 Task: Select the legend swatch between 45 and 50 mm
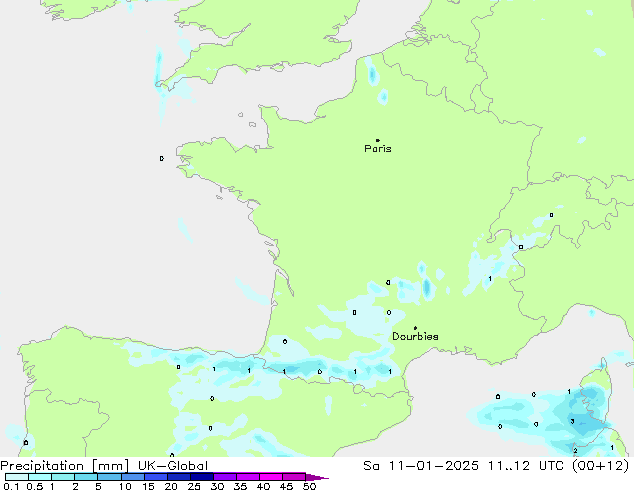pyautogui.click(x=294, y=477)
